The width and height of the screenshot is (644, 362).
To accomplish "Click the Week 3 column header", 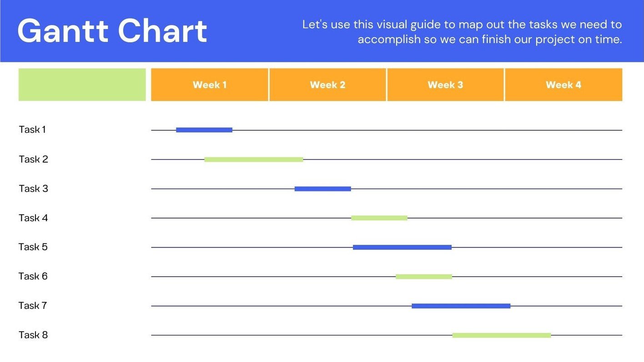I will [445, 85].
